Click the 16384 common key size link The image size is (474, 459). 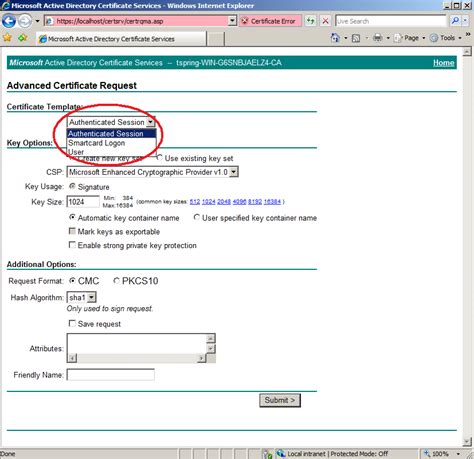pos(272,202)
